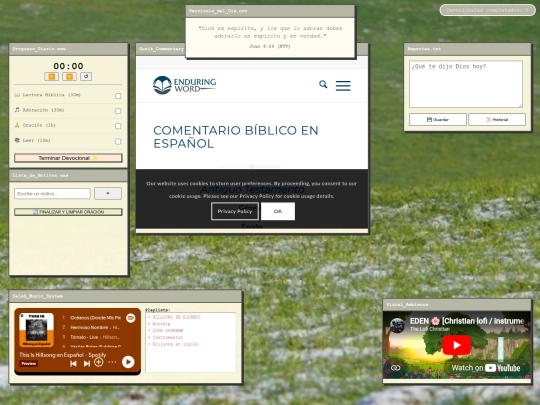The image size is (540, 405).
Task: Click the Lofi Christian channel avatar
Action: pyautogui.click(x=397, y=325)
